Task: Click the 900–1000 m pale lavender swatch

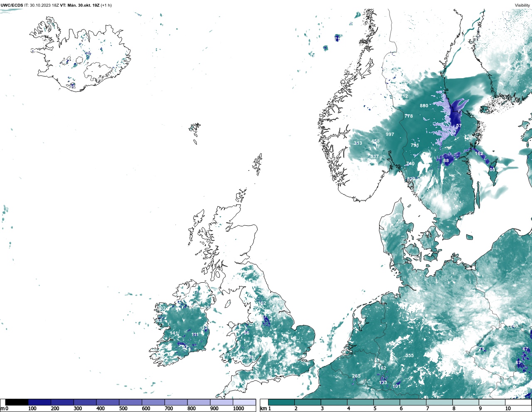Action: [222, 402]
